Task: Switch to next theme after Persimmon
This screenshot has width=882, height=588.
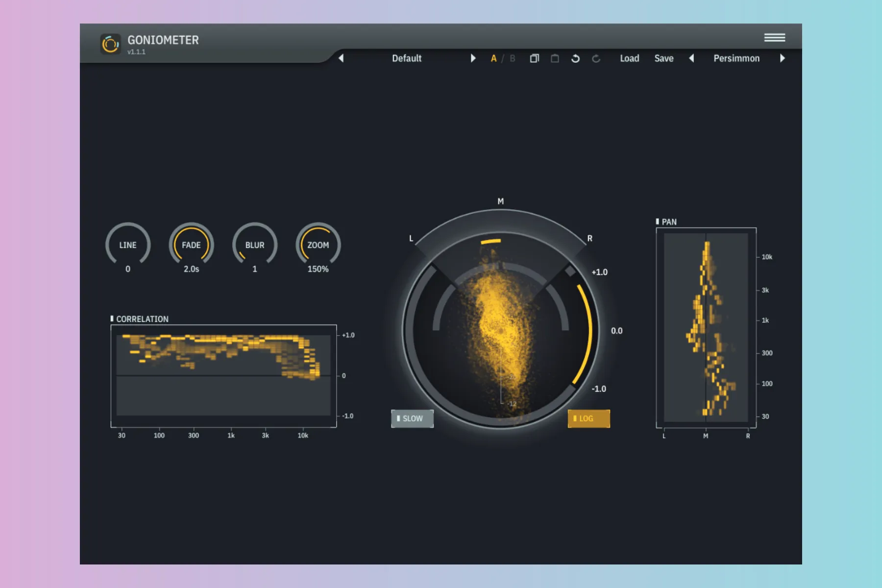Action: tap(782, 58)
